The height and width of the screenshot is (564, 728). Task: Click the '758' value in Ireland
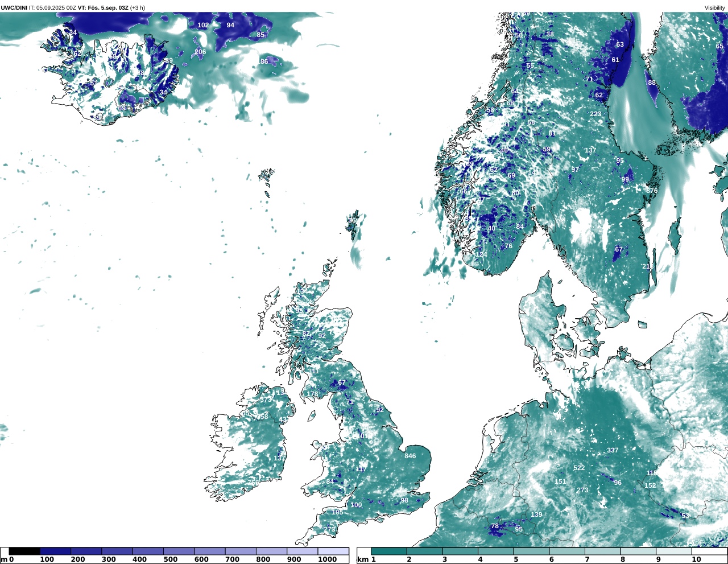point(262,417)
